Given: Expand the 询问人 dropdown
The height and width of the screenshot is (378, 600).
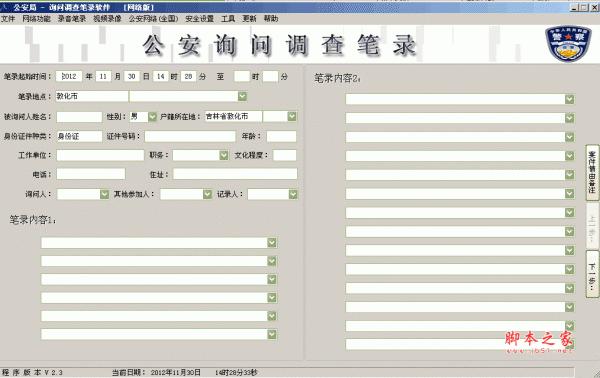Looking at the screenshot, I should pos(104,194).
